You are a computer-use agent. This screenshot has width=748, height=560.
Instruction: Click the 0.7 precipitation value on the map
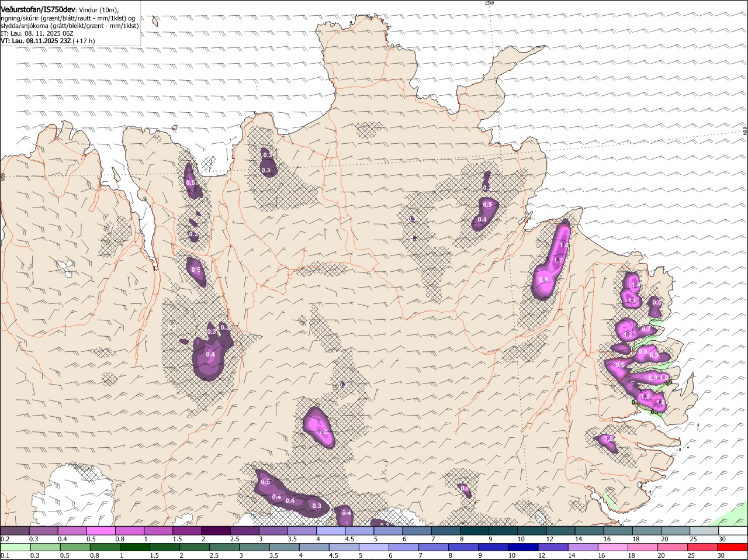[x=646, y=329]
